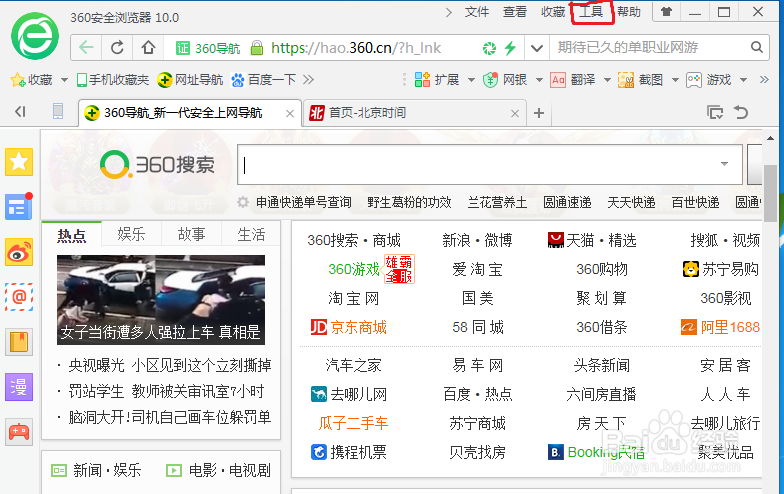
Task: Click the news photo of the car
Action: tap(161, 300)
